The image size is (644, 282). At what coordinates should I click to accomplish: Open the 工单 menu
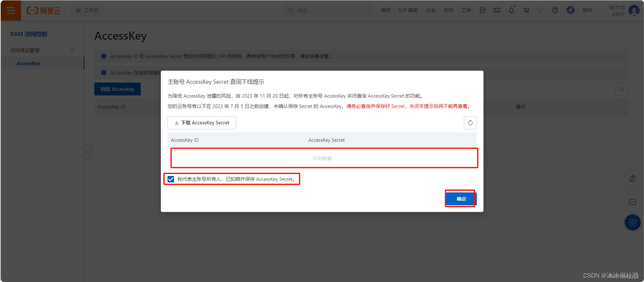pos(466,10)
